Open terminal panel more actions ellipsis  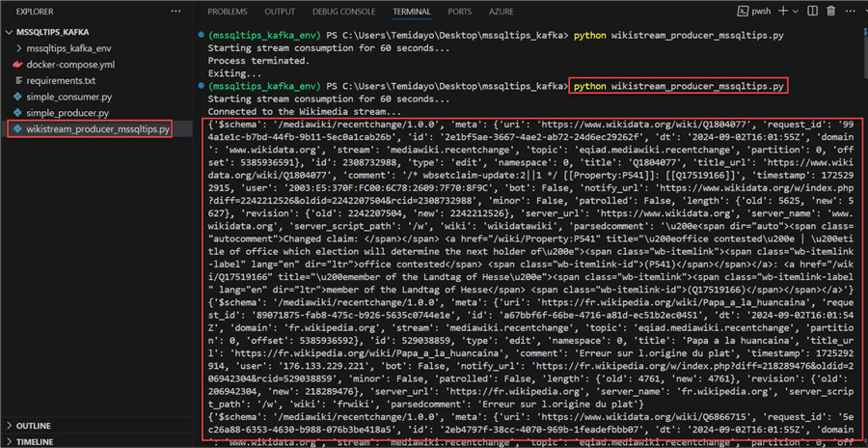click(x=849, y=11)
